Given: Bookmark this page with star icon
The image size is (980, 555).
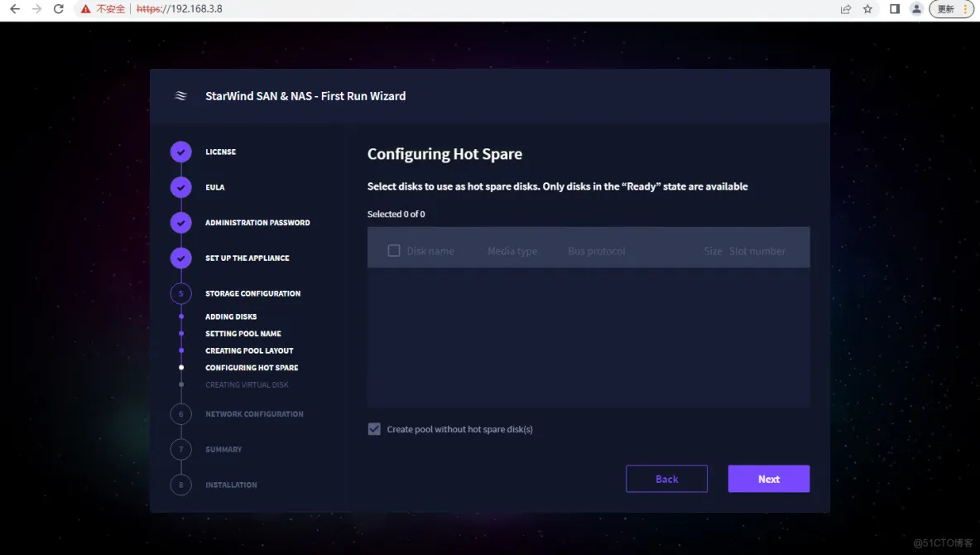Looking at the screenshot, I should tap(867, 9).
